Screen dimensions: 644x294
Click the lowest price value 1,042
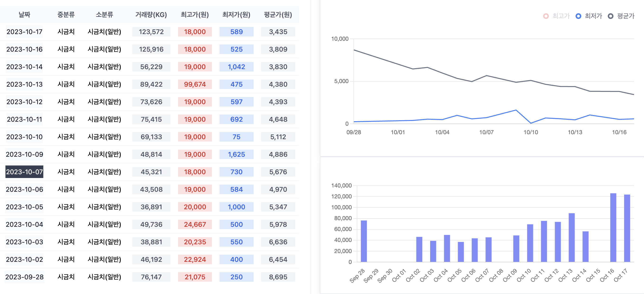[x=237, y=67]
